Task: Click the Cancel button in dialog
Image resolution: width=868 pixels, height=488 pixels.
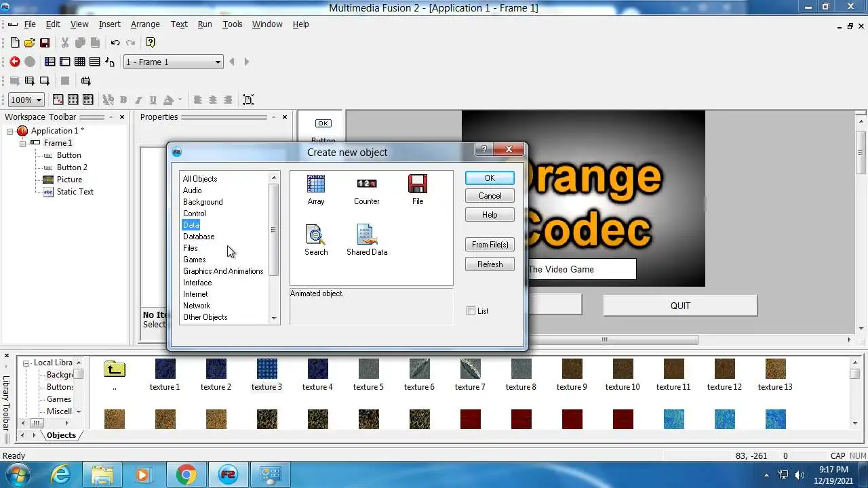Action: 490,196
